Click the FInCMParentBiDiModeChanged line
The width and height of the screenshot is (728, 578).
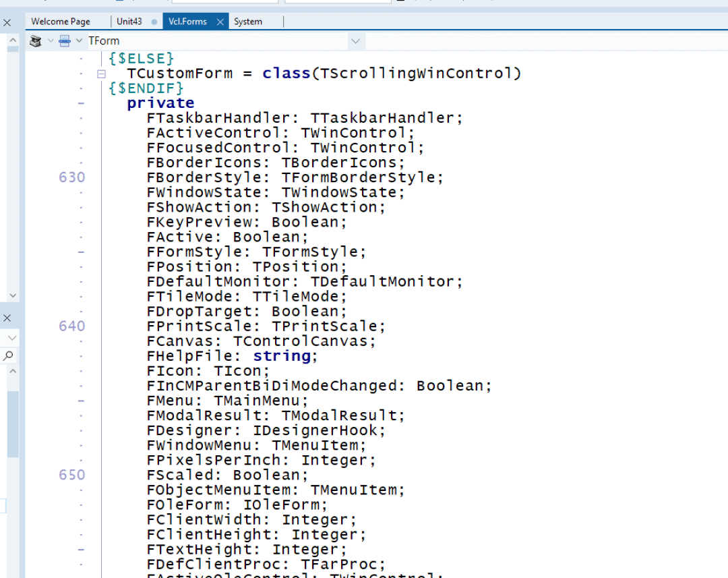pyautogui.click(x=320, y=386)
